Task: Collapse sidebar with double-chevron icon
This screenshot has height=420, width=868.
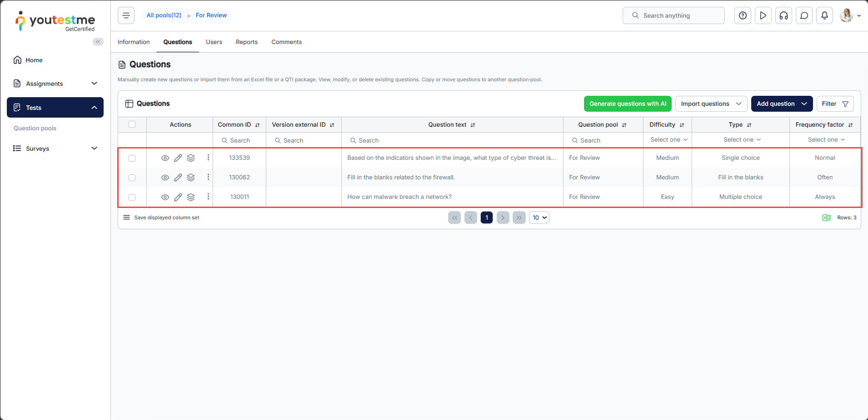Action: (98, 42)
